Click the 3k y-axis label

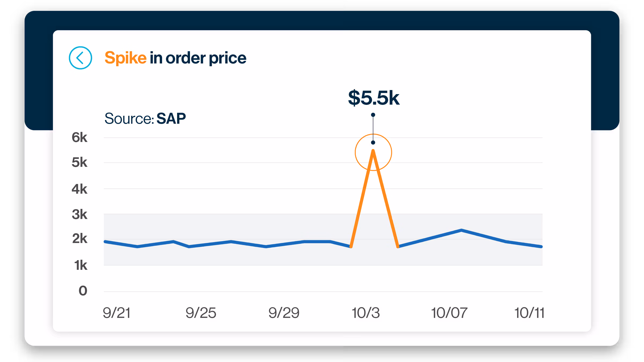79,215
